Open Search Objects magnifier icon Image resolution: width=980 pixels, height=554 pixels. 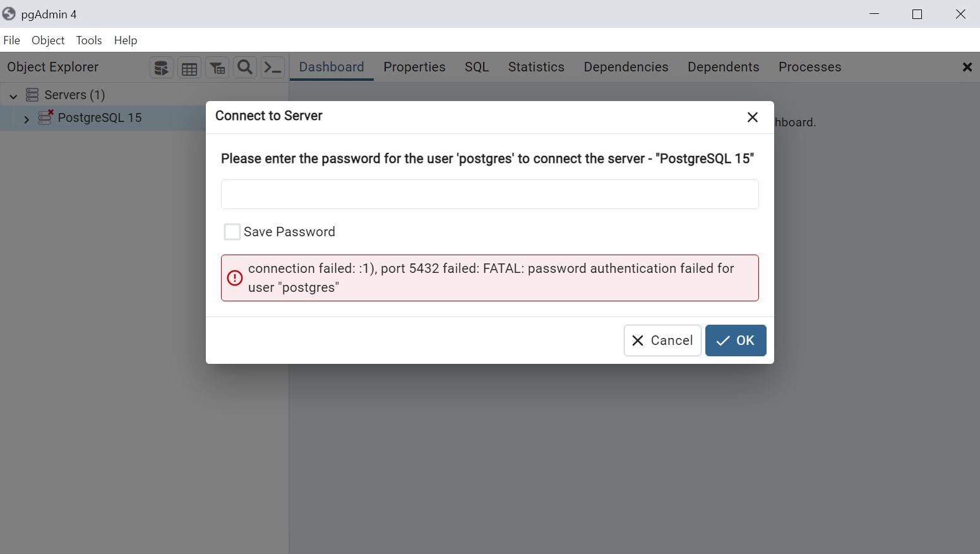point(245,68)
